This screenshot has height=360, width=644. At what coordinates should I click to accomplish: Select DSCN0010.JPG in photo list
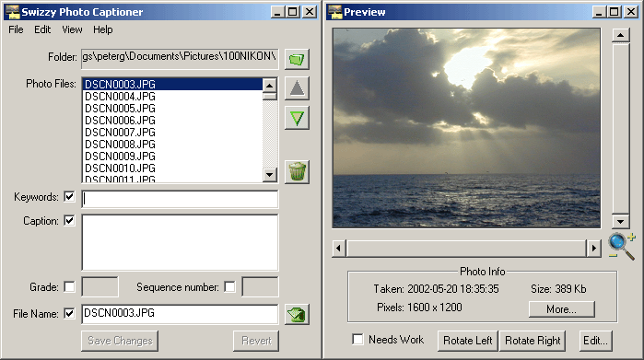172,168
